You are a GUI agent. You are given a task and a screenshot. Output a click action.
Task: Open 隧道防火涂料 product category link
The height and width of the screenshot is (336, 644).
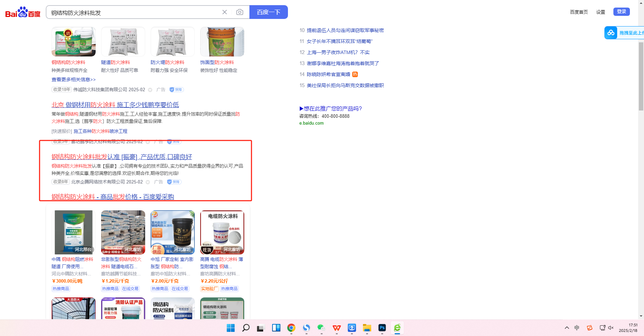116,62
